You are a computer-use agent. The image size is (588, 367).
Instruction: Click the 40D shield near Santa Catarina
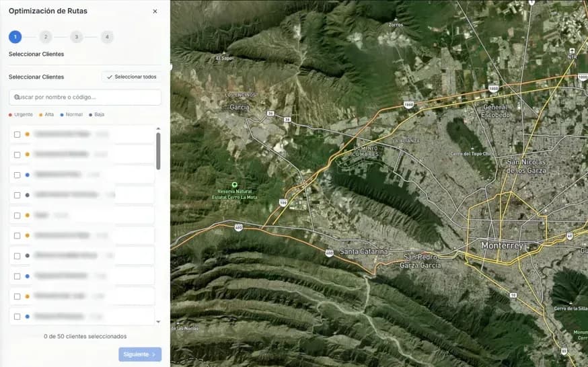tap(329, 253)
